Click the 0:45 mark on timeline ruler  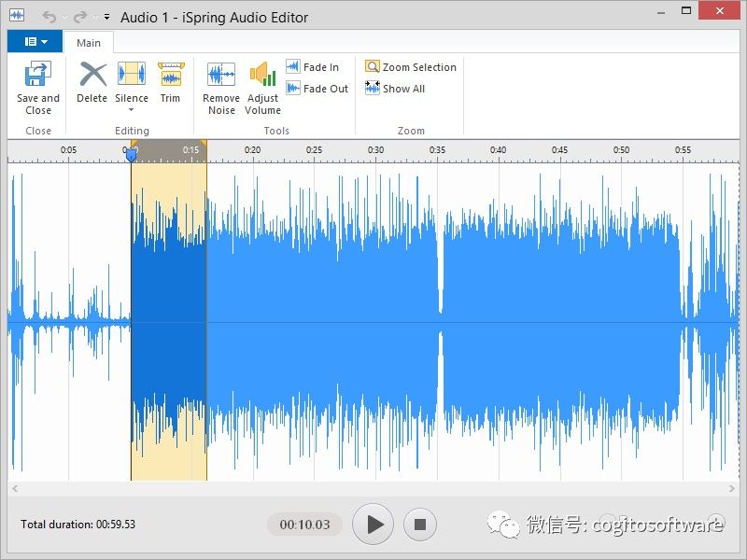(559, 150)
